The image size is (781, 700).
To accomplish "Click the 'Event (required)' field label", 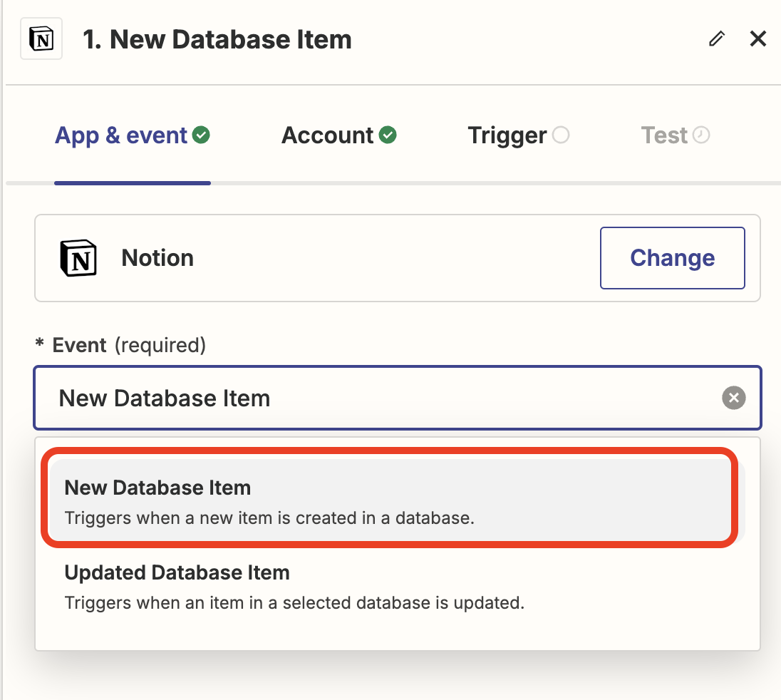I will point(128,346).
